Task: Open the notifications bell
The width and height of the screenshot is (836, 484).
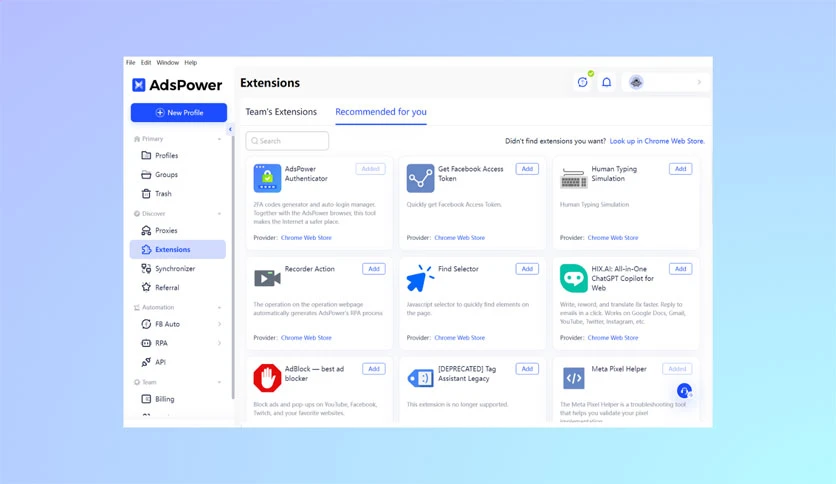Action: pos(607,82)
